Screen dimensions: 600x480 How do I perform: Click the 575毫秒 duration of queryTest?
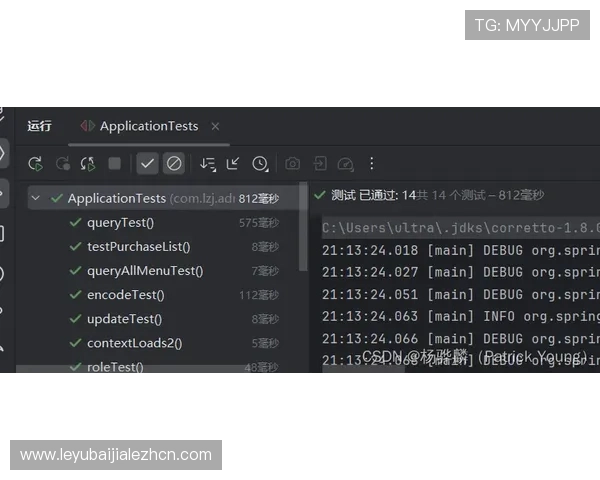coord(259,223)
